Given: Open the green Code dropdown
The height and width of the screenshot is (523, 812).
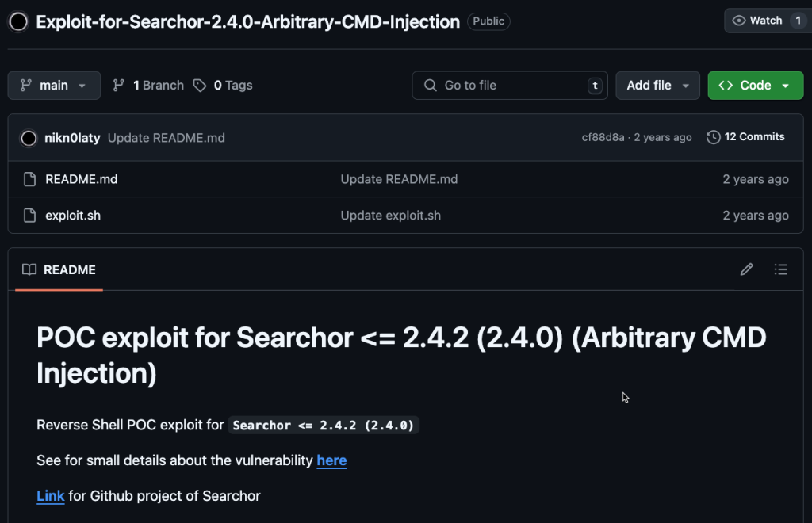Looking at the screenshot, I should pyautogui.click(x=754, y=86).
